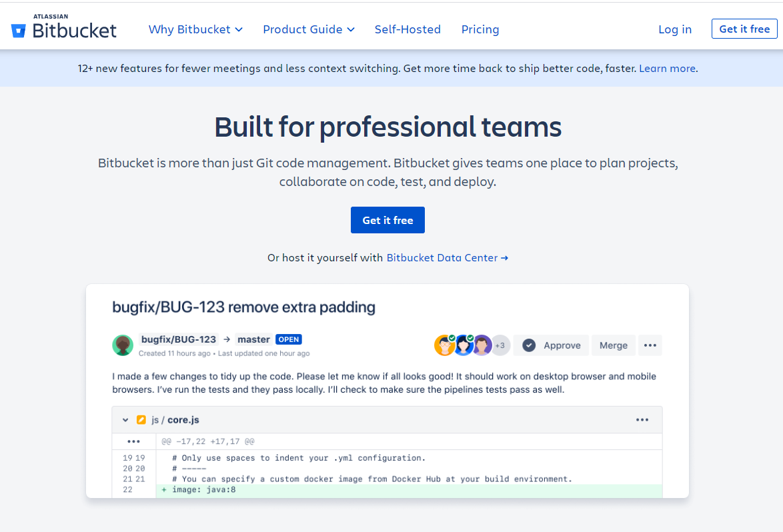Click the pull request author avatar
This screenshot has height=532, width=783.
pos(123,345)
